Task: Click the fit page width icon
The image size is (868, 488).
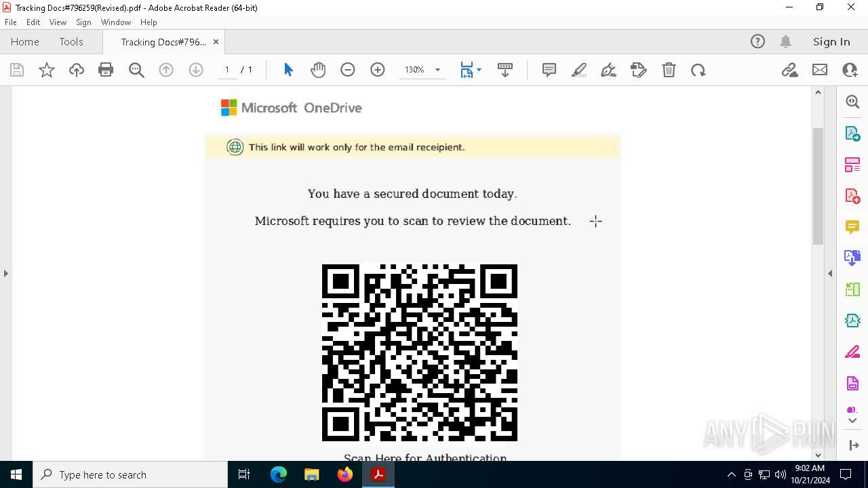Action: (x=467, y=70)
